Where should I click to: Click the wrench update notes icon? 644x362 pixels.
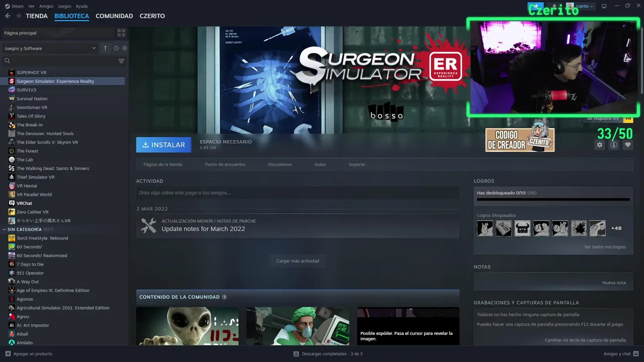[x=148, y=225]
